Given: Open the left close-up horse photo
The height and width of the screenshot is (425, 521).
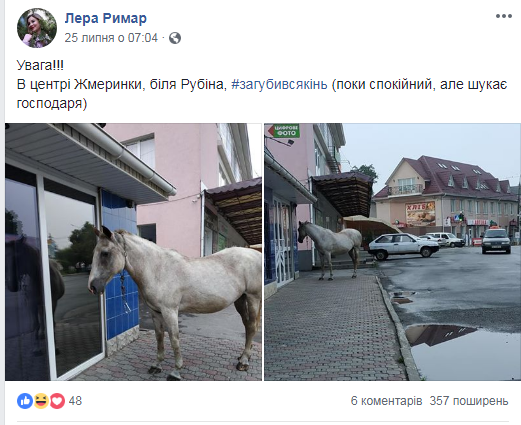Looking at the screenshot, I should click(133, 252).
